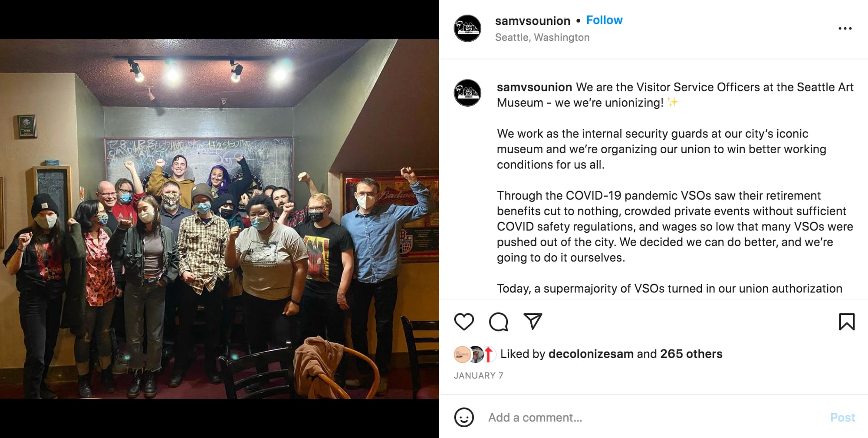Follow the samvsounion account
The height and width of the screenshot is (438, 868).
(x=604, y=20)
